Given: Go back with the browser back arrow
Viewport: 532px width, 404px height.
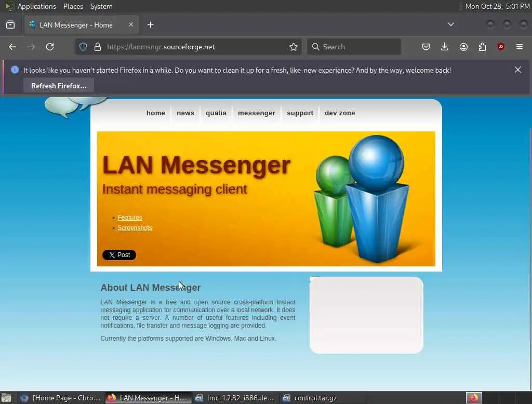Looking at the screenshot, I should [12, 47].
